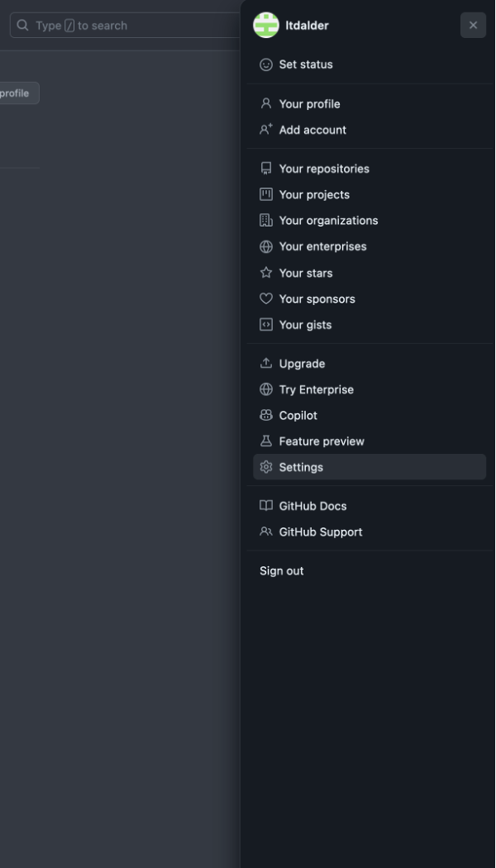Click the gear icon next to Settings
The height and width of the screenshot is (868, 496).
click(265, 467)
